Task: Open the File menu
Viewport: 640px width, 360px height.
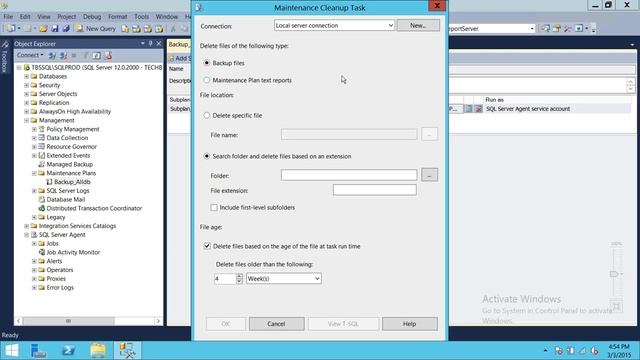Action: click(8, 17)
